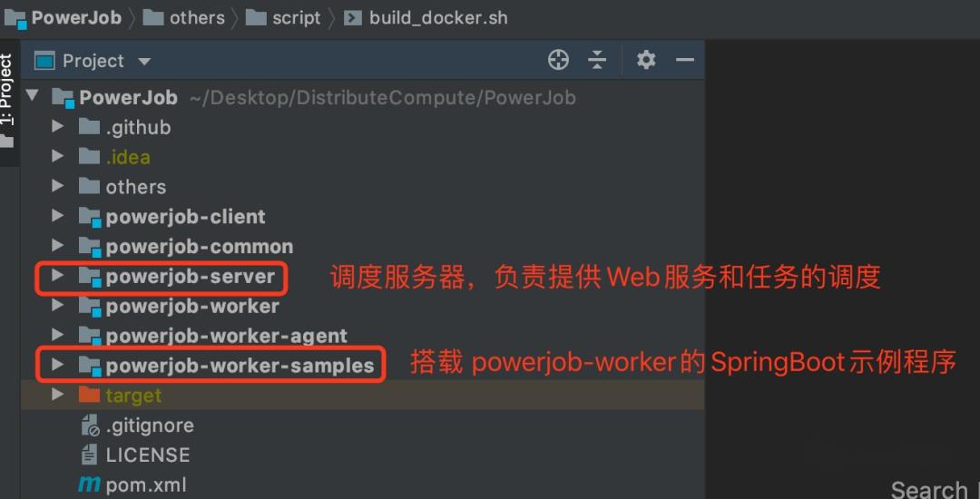Image resolution: width=980 pixels, height=499 pixels.
Task: Collapse the PowerJob root node
Action: click(33, 96)
